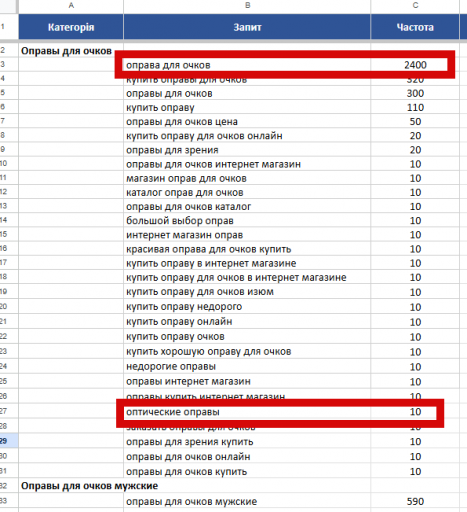Click the Частота header cell
The image size is (467, 512).
tap(415, 27)
